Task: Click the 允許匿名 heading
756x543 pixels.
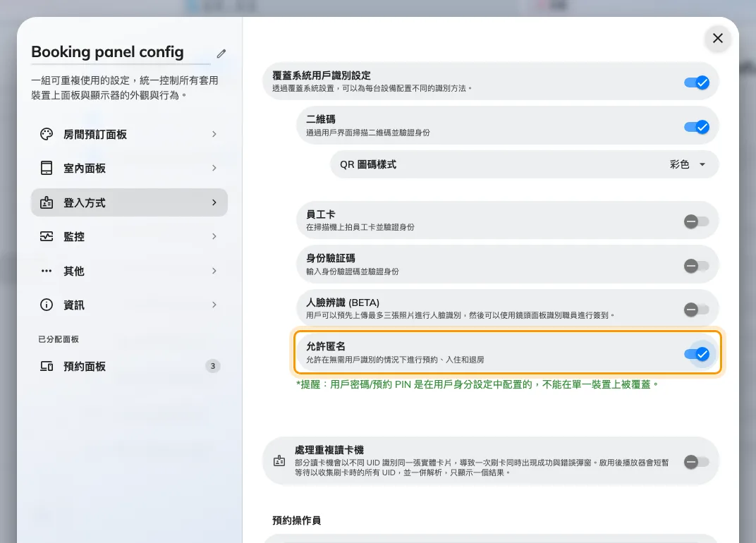Action: (x=326, y=346)
